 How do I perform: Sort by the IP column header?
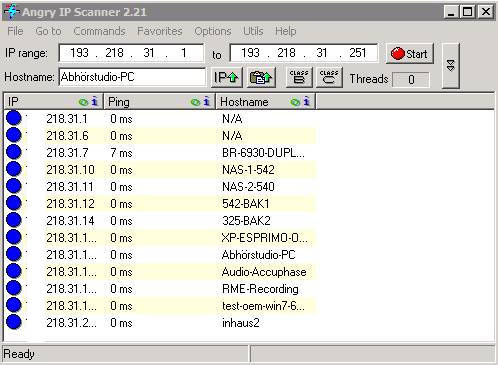click(53, 101)
